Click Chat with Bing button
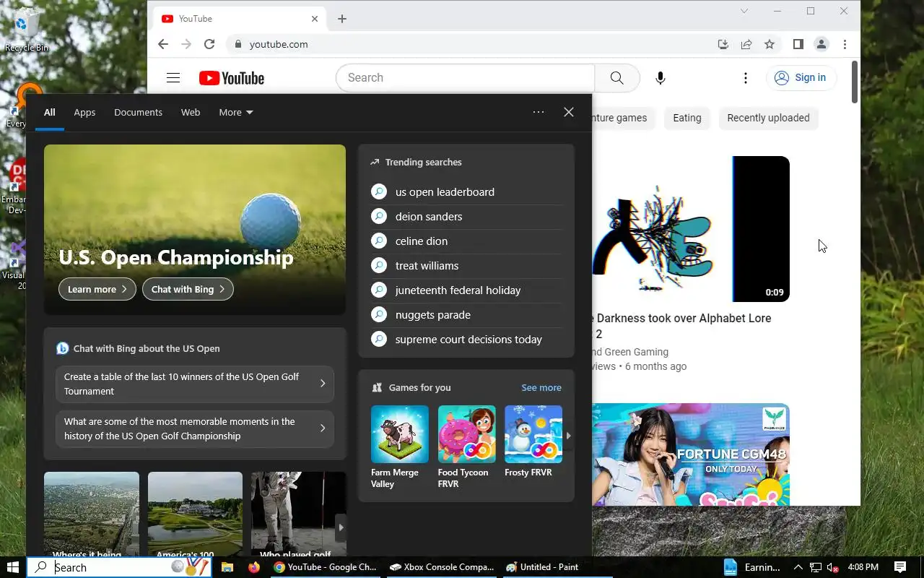This screenshot has width=924, height=578. click(188, 289)
